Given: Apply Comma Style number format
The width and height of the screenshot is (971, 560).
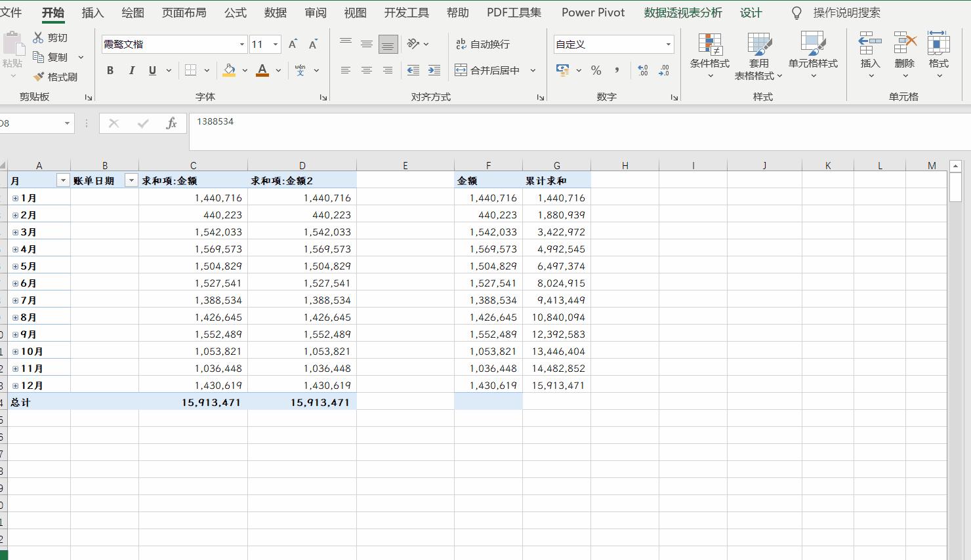Looking at the screenshot, I should (615, 70).
